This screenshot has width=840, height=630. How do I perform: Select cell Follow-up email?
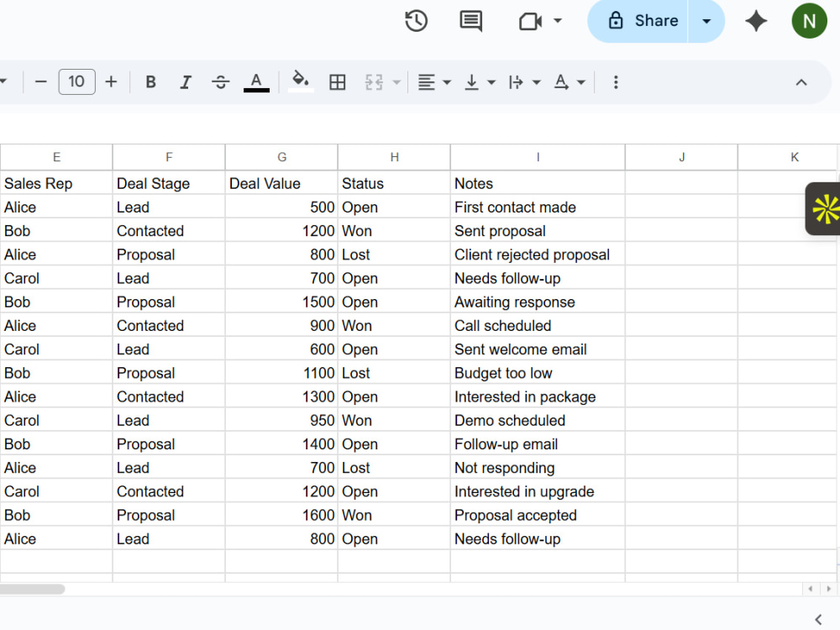[x=538, y=444]
